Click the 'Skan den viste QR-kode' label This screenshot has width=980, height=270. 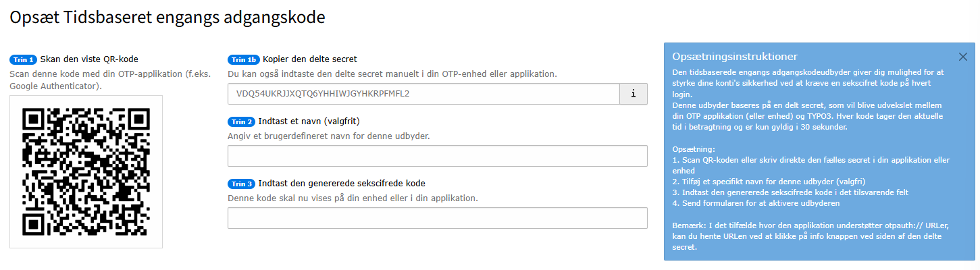point(89,59)
